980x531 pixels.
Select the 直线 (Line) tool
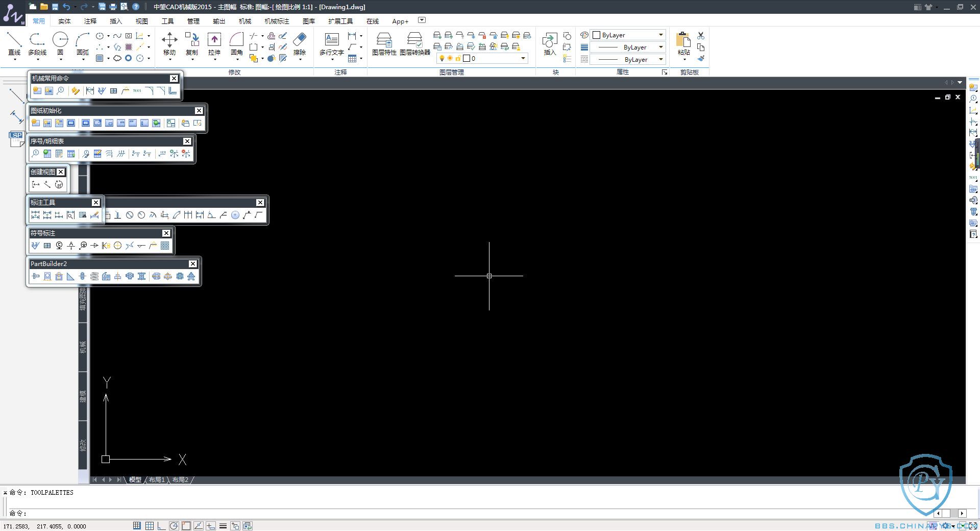tap(14, 43)
